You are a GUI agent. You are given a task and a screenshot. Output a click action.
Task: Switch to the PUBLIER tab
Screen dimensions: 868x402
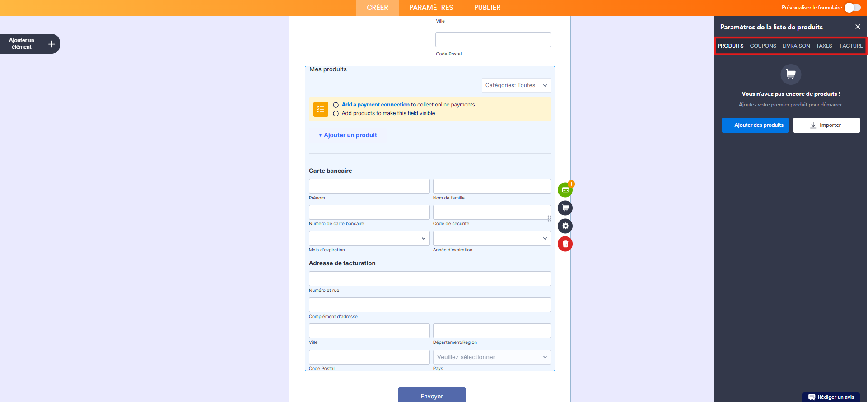[487, 8]
